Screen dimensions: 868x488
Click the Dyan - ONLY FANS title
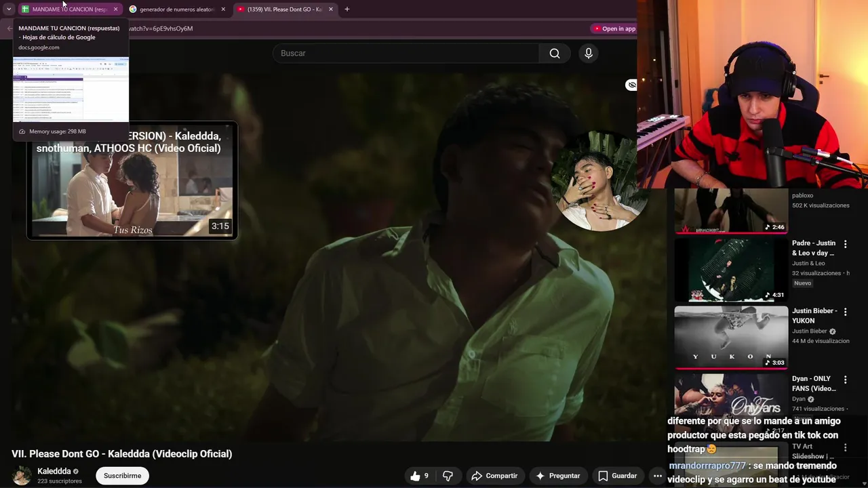tap(814, 384)
